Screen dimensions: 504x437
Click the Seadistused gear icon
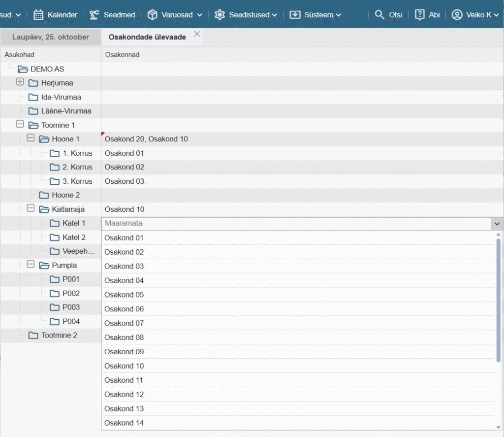(x=220, y=15)
